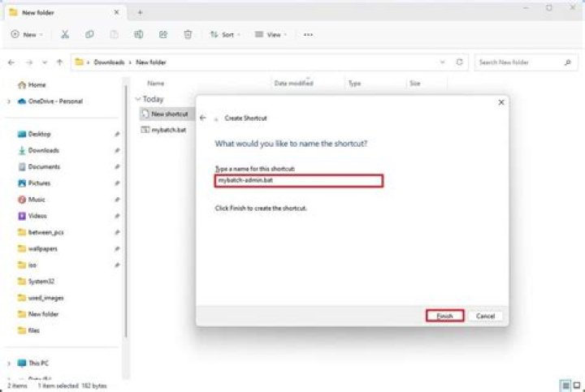Close the Create Shortcut dialog with X

[x=501, y=102]
